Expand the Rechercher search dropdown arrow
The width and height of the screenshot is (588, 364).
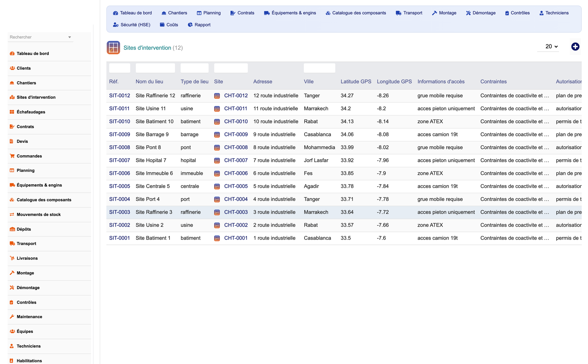pyautogui.click(x=69, y=37)
